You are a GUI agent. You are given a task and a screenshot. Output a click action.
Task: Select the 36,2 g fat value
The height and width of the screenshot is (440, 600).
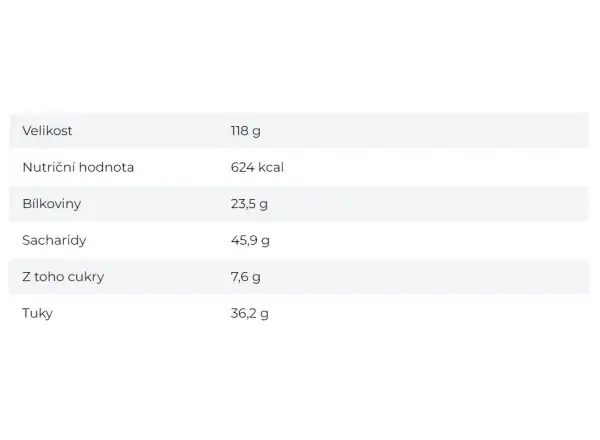[249, 314]
